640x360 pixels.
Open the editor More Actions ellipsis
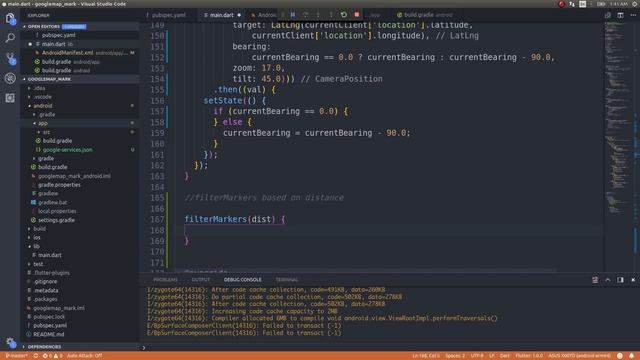pos(633,15)
